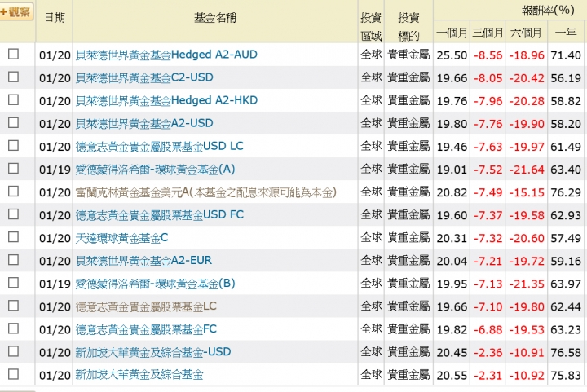
Task: Tick checkbox for 貝萊德世界黃金基金Hedged A2-HKD
Action: [x=14, y=100]
